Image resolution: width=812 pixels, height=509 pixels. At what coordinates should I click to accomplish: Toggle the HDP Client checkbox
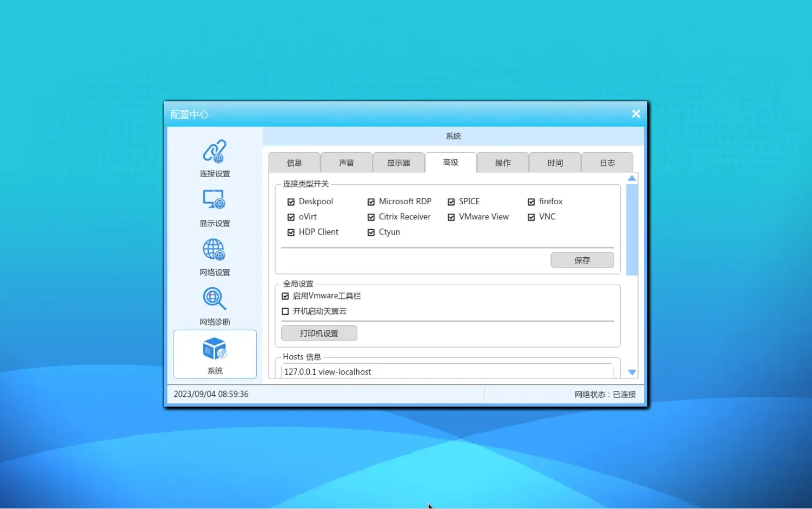click(x=291, y=232)
